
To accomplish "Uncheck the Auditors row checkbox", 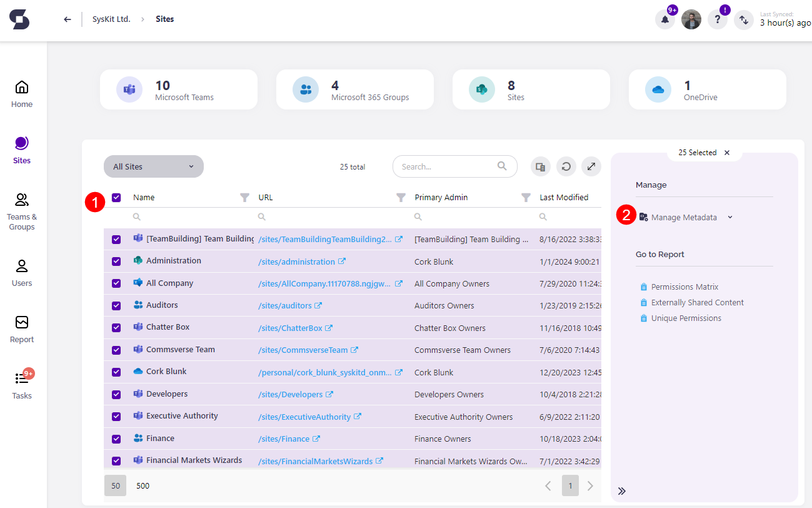I will coord(116,305).
